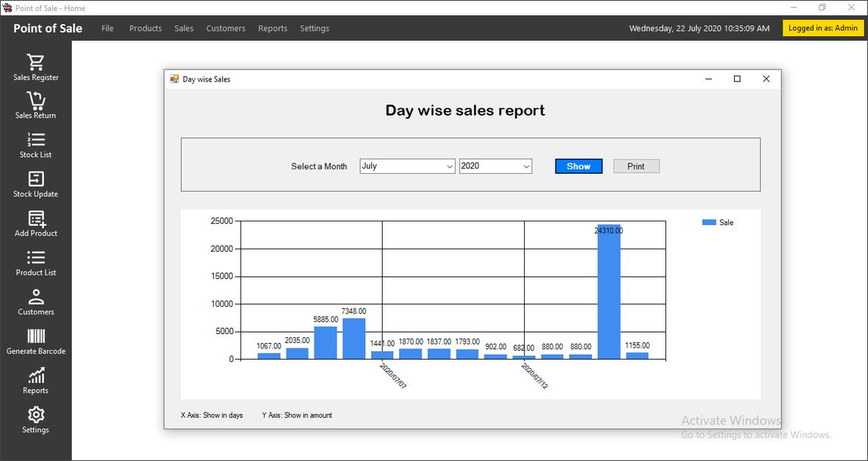Click the value label 1870.00
This screenshot has width=868, height=461.
[x=411, y=342]
